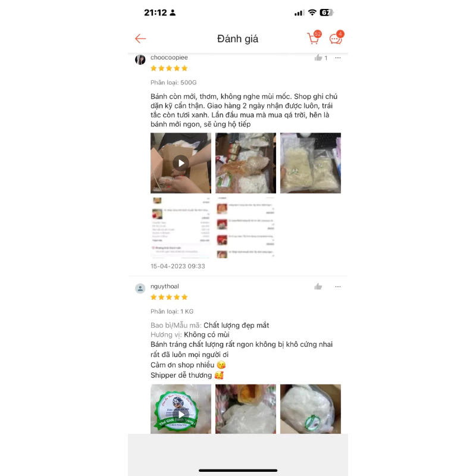The image size is (476, 476).
Task: Tap the Đánh giá page title
Action: 237,39
